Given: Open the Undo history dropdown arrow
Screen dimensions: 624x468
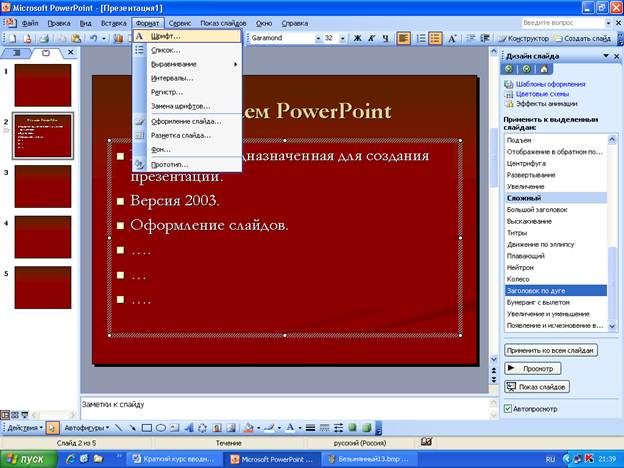Looking at the screenshot, I should point(104,38).
